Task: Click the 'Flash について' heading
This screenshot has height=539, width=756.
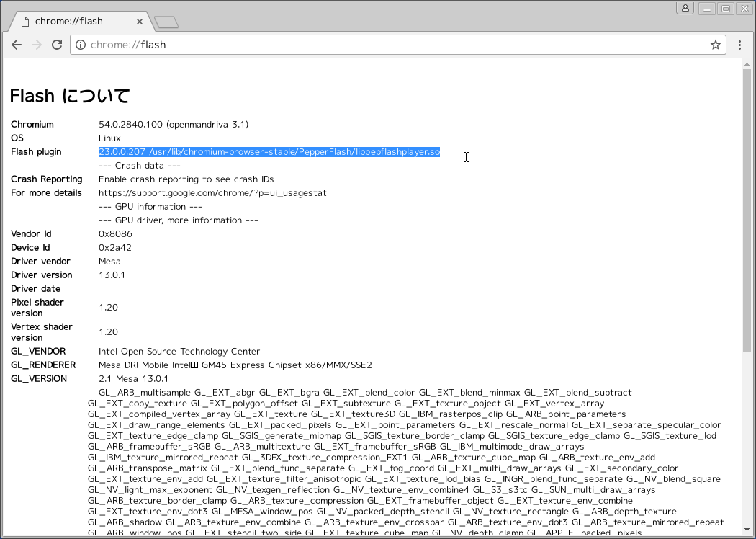Action: [x=70, y=96]
